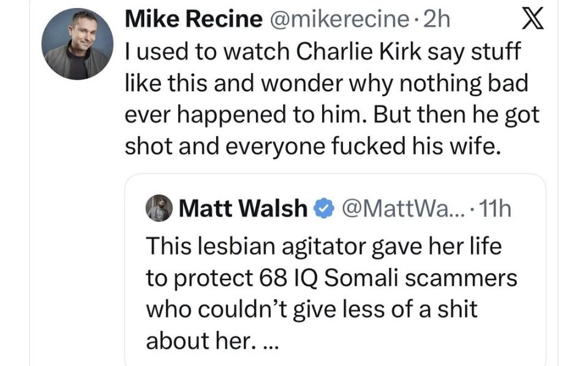Expand quoted post via trailing ellipsis
Image resolution: width=588 pixels, height=366 pixels.
coord(269,341)
